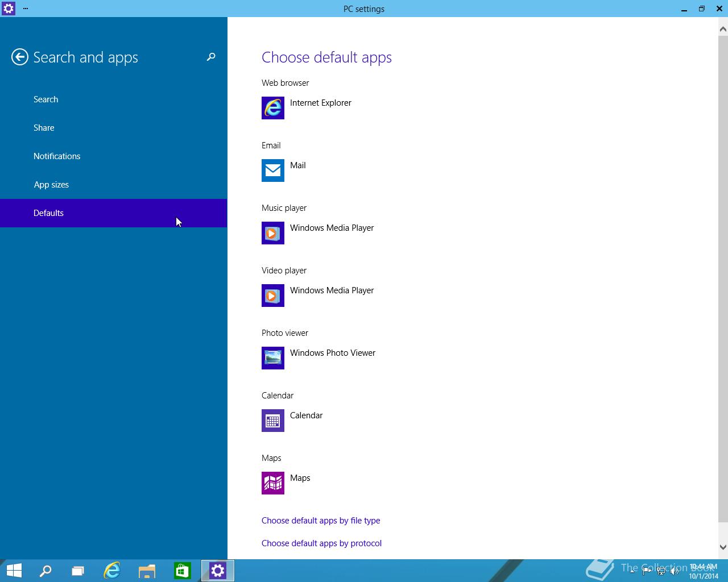The width and height of the screenshot is (728, 582).
Task: Open the settings search magnifier icon
Action: coord(211,57)
